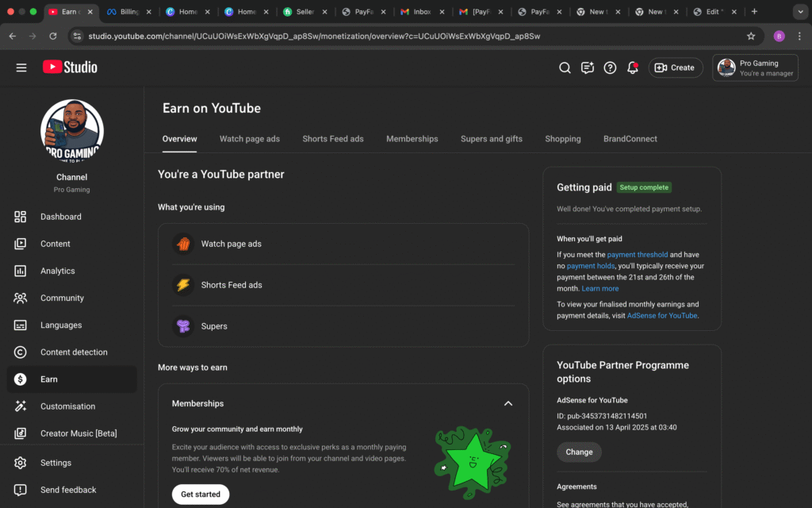Go to Analytics in the sidebar
This screenshot has height=508, width=812.
pos(57,271)
